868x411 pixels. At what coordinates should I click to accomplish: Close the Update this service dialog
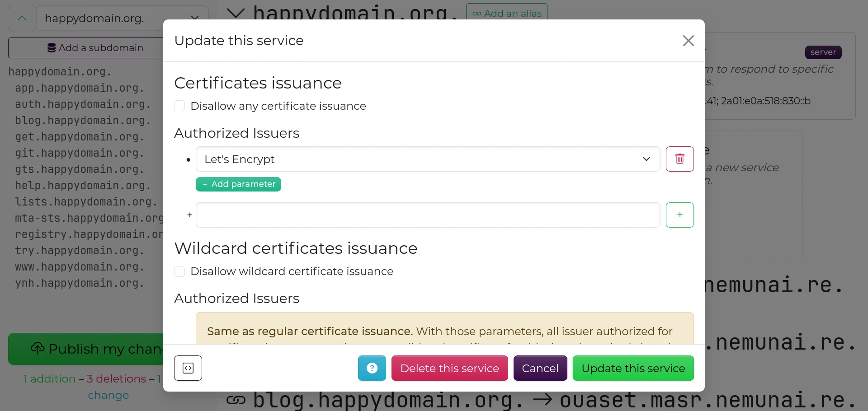[x=688, y=41]
